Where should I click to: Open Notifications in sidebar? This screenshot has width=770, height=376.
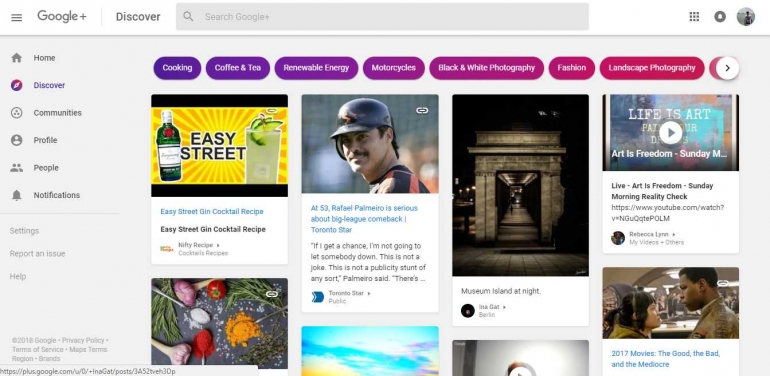click(x=56, y=195)
